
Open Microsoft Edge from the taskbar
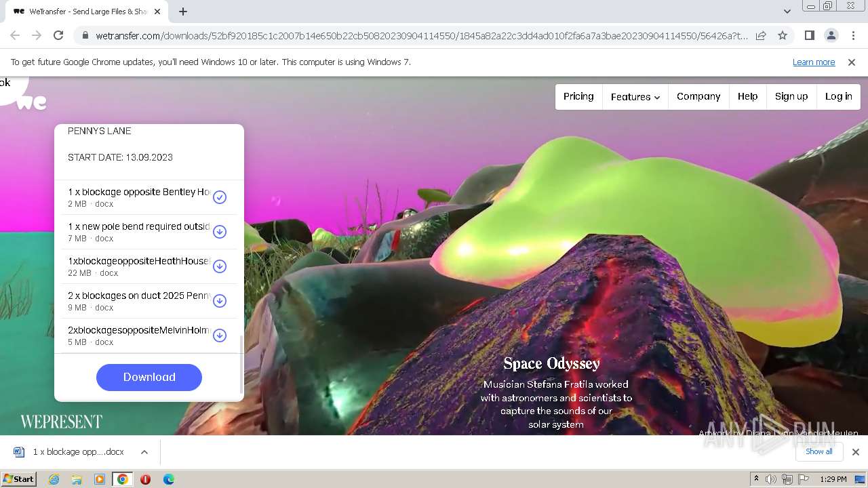[x=168, y=479]
